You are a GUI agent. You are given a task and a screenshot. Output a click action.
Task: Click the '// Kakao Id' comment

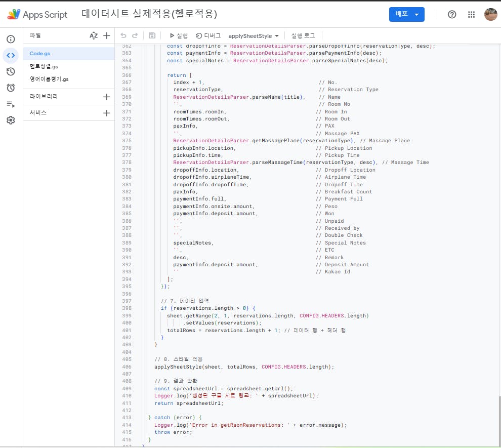coord(332,272)
